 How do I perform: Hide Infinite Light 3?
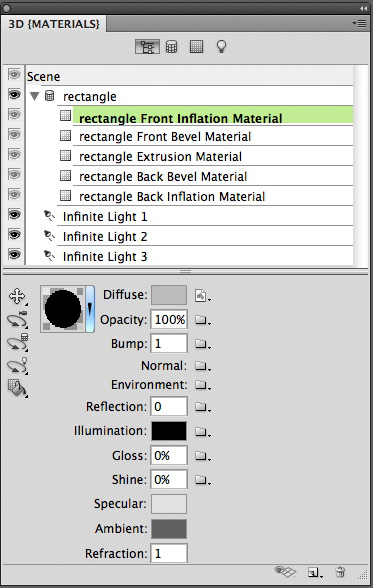pos(14,255)
